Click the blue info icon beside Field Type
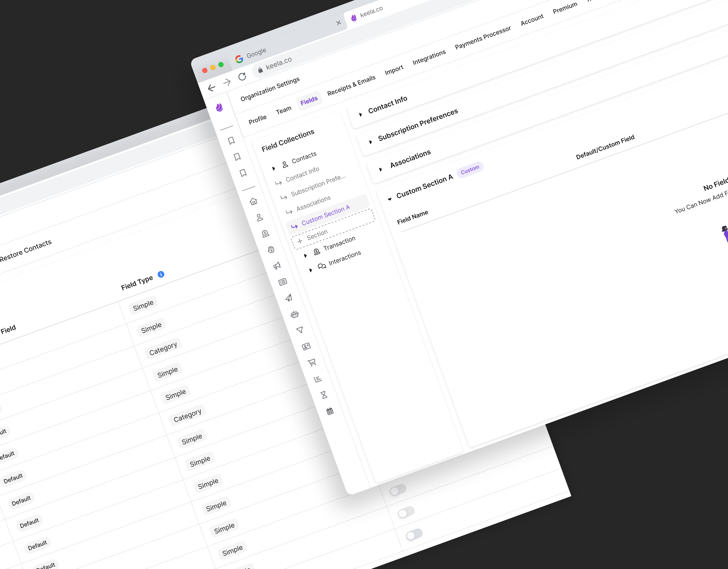 (161, 274)
